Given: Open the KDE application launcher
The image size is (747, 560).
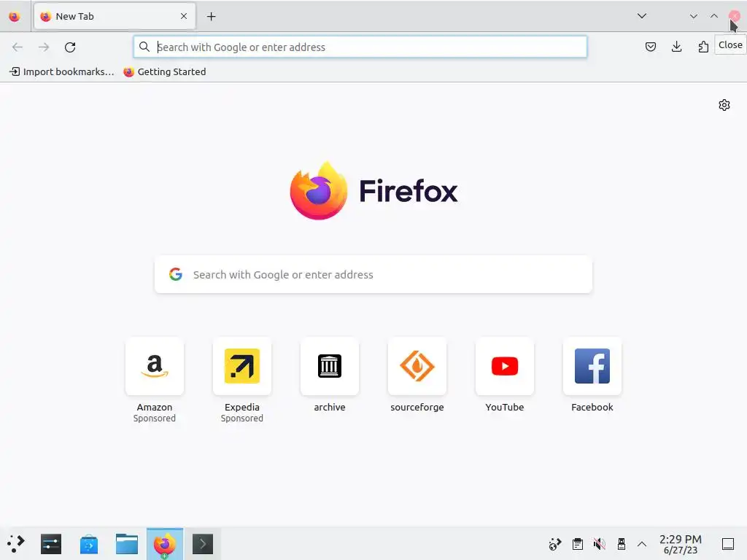Looking at the screenshot, I should coord(16,544).
